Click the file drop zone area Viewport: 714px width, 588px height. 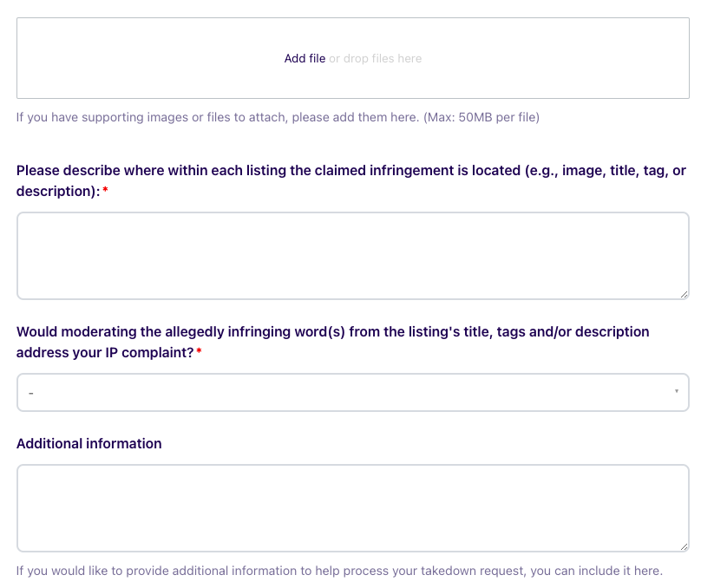[x=353, y=58]
